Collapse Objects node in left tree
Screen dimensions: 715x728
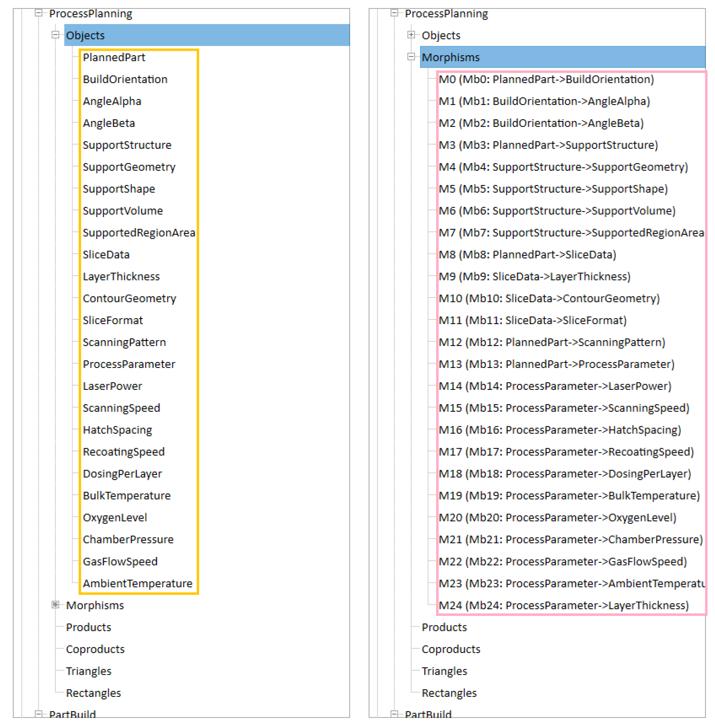click(x=55, y=35)
